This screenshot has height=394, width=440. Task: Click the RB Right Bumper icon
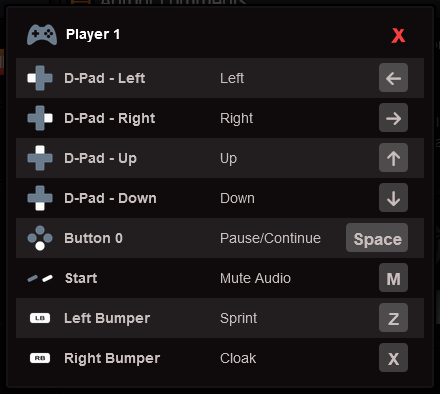40,358
